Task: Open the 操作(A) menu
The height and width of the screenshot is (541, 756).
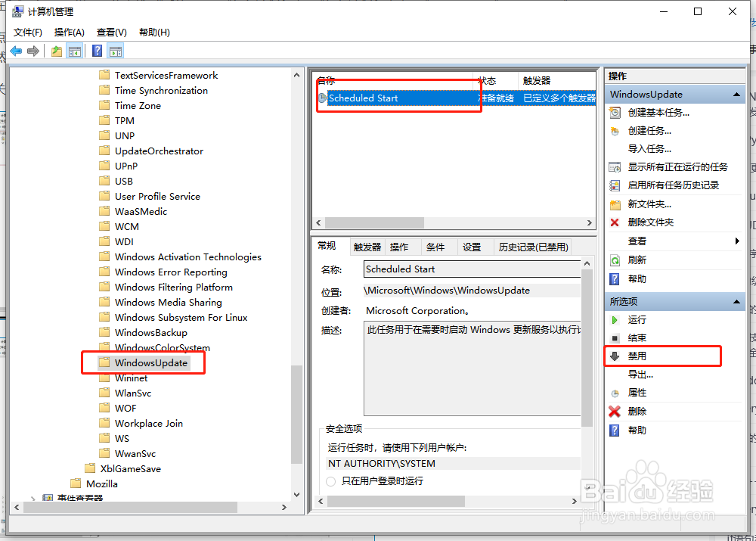Action: (x=70, y=33)
